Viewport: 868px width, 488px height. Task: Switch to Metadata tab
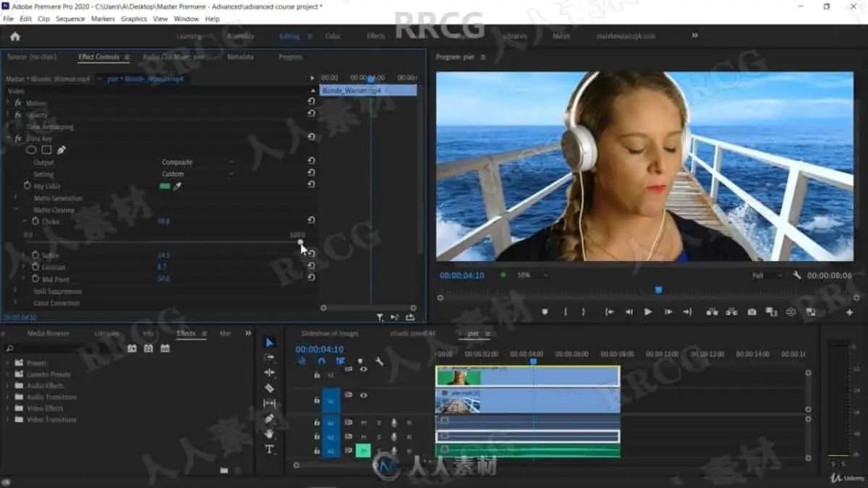(240, 56)
